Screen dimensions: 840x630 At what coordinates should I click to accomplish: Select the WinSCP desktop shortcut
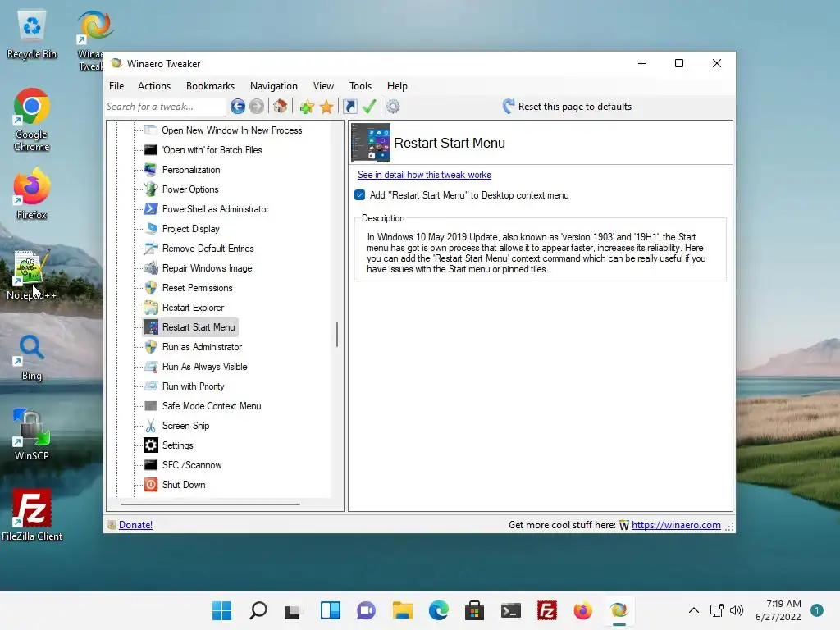[32, 435]
